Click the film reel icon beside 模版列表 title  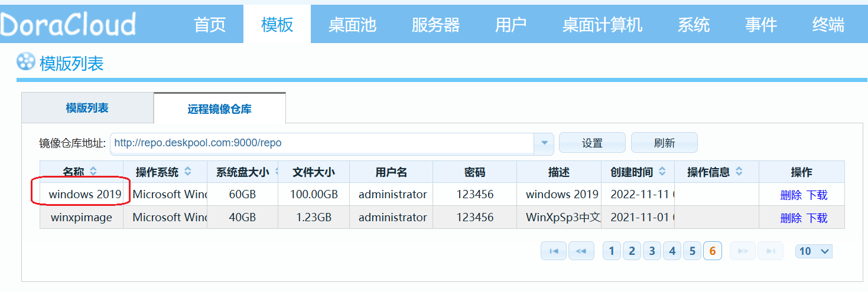point(26,62)
